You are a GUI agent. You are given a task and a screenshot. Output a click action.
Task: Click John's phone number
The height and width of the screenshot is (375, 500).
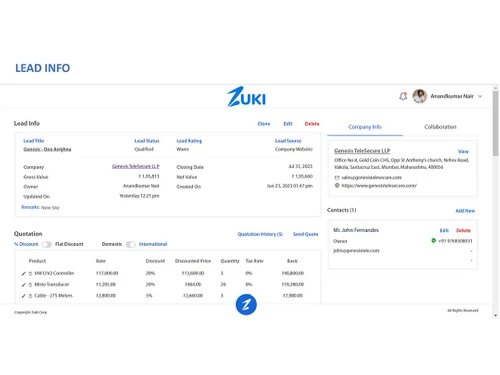[455, 241]
